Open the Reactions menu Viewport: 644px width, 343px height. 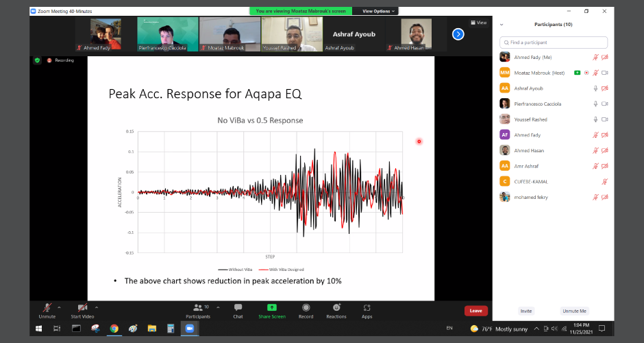tap(336, 307)
